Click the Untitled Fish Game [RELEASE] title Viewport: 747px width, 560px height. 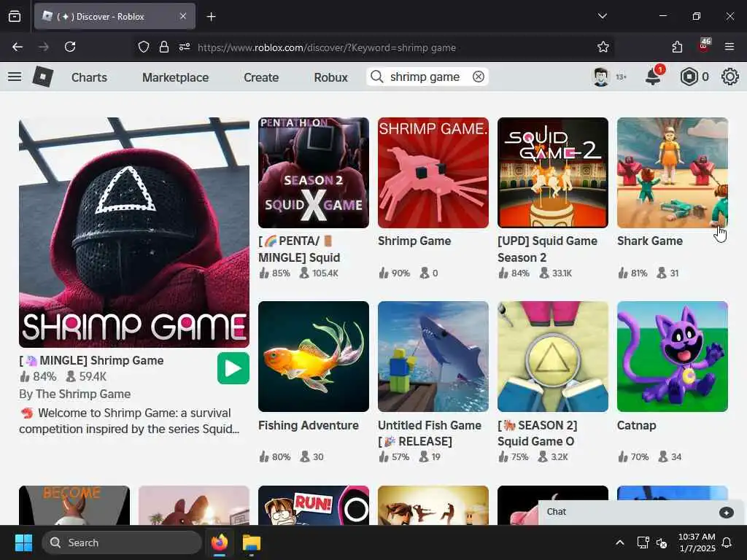click(x=430, y=433)
